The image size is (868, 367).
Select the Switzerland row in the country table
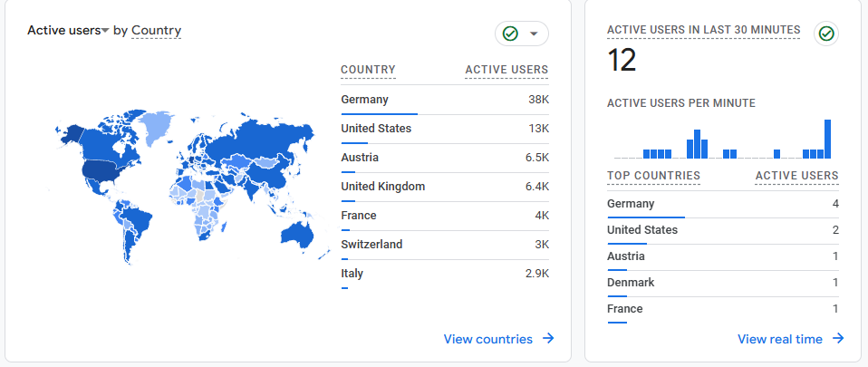coord(444,245)
